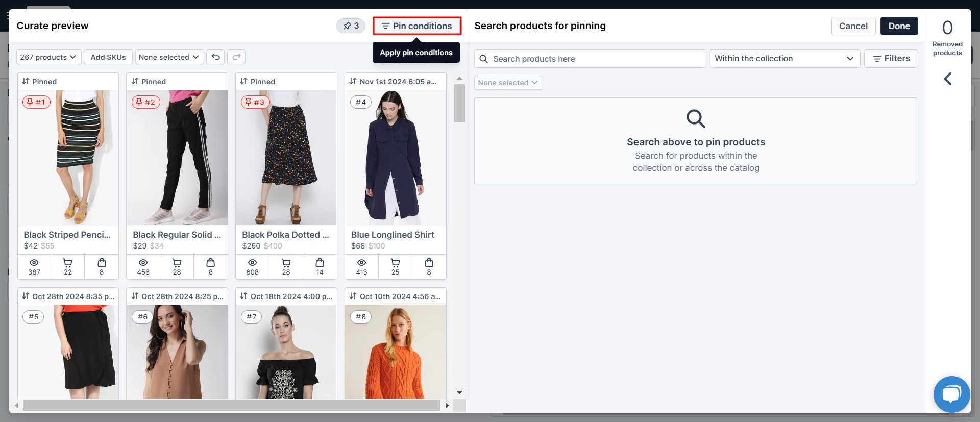Click the #7 position badge
This screenshot has width=980, height=422.
[x=252, y=317]
